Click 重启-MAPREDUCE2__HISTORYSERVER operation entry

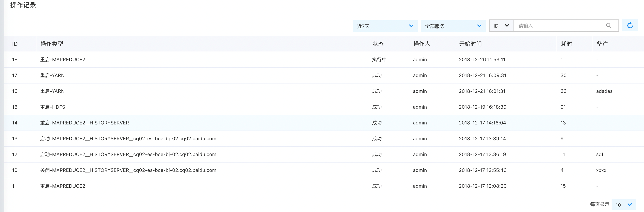pyautogui.click(x=85, y=123)
